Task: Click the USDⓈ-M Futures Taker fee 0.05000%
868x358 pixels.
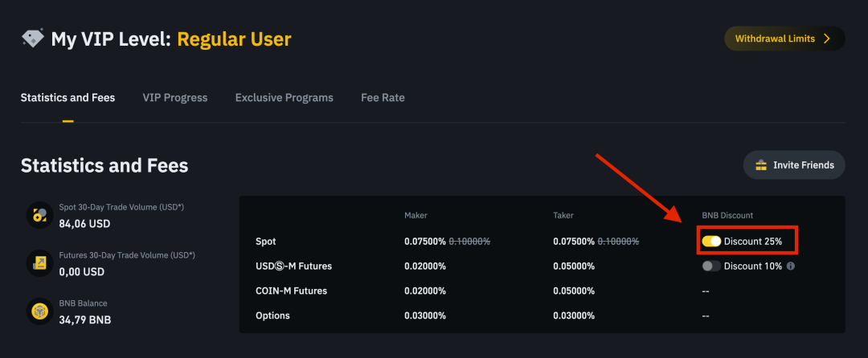Action: click(574, 266)
